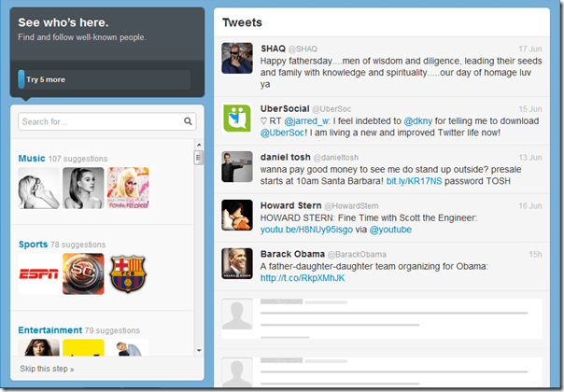Choose the SportsCenter SC logo
The image size is (564, 392).
click(x=83, y=273)
